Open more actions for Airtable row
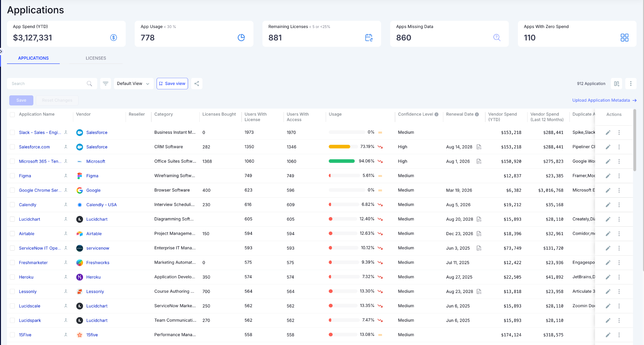644x345 pixels. coord(619,234)
